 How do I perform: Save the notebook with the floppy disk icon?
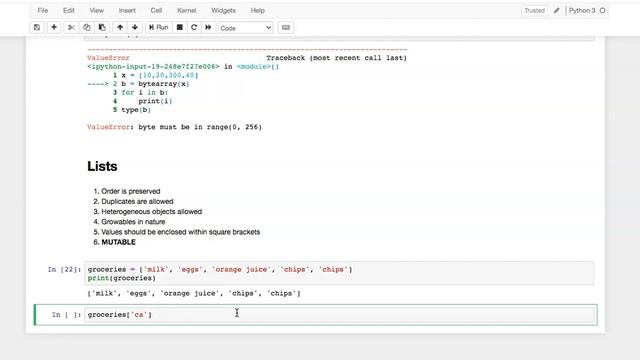37,27
